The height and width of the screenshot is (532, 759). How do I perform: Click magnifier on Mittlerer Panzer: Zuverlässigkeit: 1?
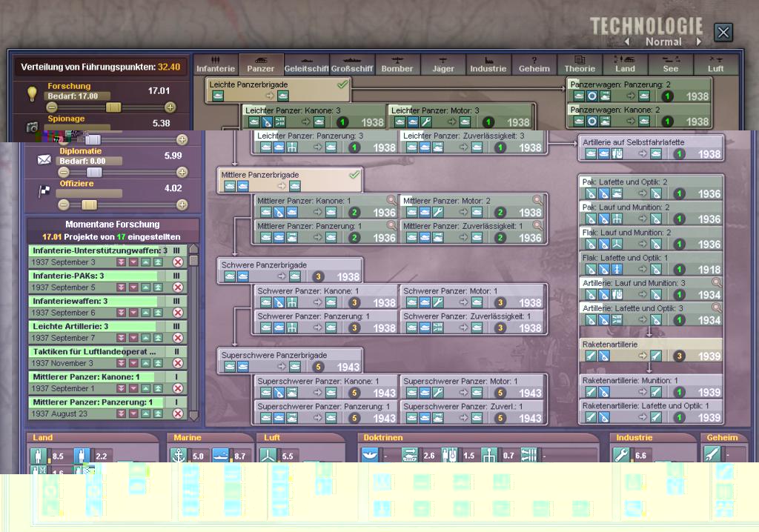pos(537,225)
